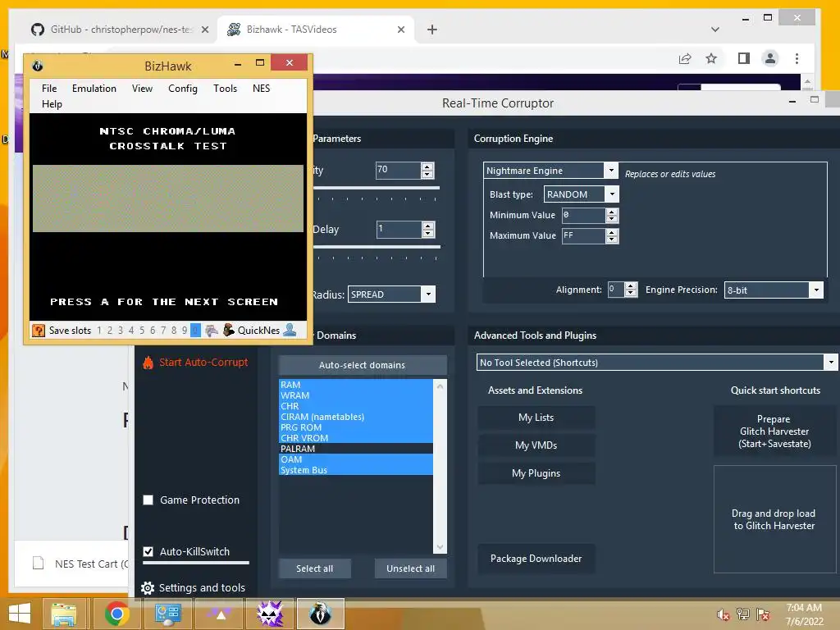Open the BizHawk File menu

tap(49, 89)
